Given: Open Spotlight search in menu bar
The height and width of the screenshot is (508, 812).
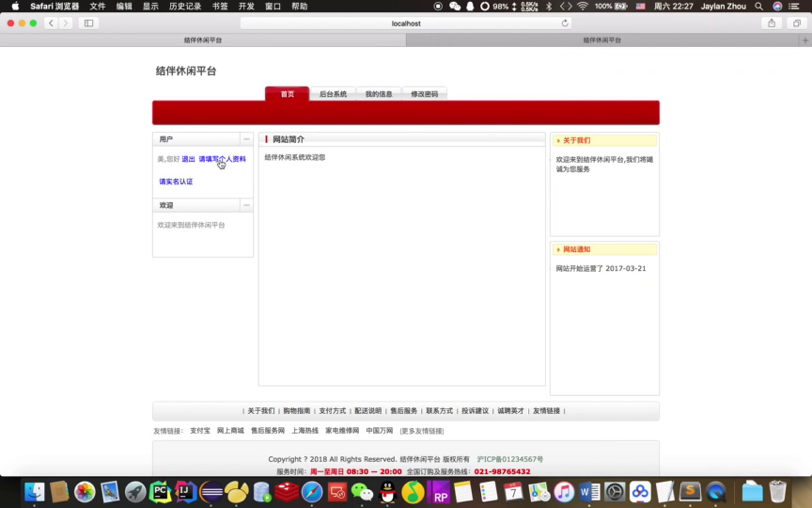Looking at the screenshot, I should click(758, 7).
